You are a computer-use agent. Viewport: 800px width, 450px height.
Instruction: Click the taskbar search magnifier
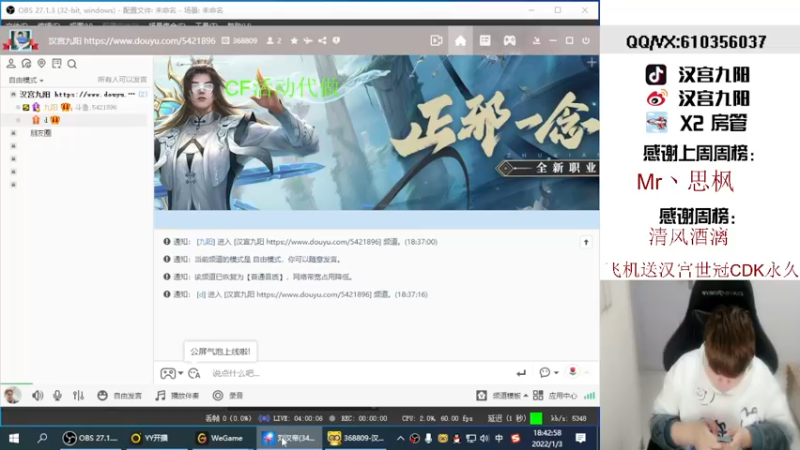[x=42, y=438]
